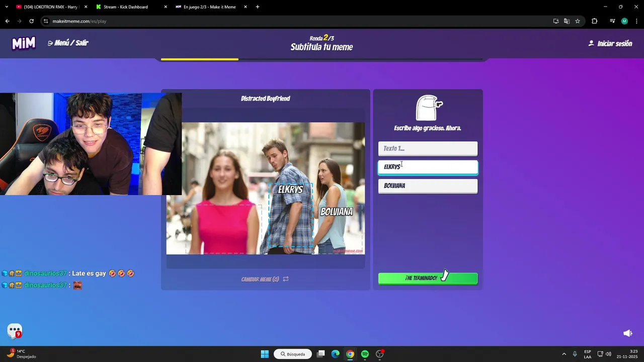
Task: Click the translate page icon
Action: coord(567,21)
